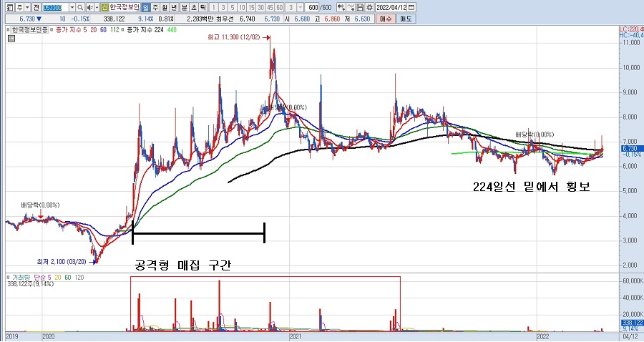
Task: Click the layout icon at toolbar's far left
Action: click(x=10, y=7)
